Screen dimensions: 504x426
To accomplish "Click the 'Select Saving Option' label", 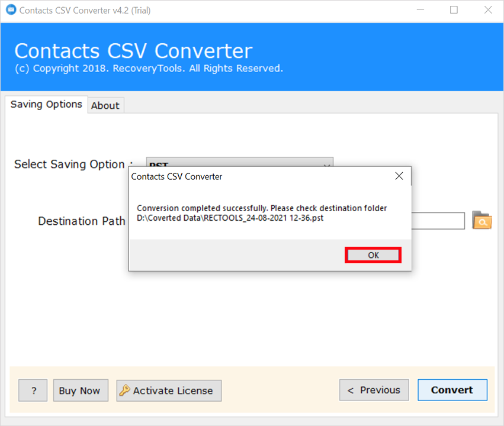I will pos(69,164).
